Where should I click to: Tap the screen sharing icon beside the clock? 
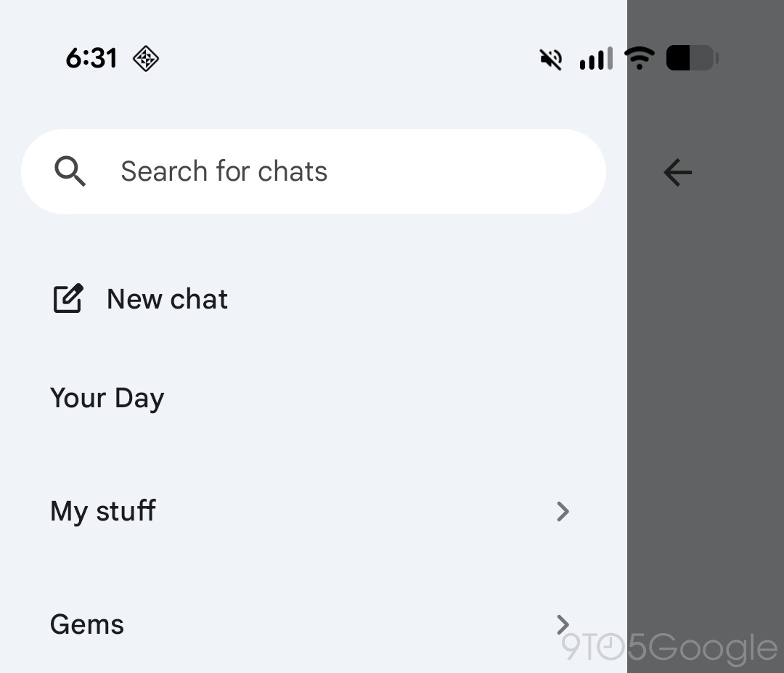point(145,58)
